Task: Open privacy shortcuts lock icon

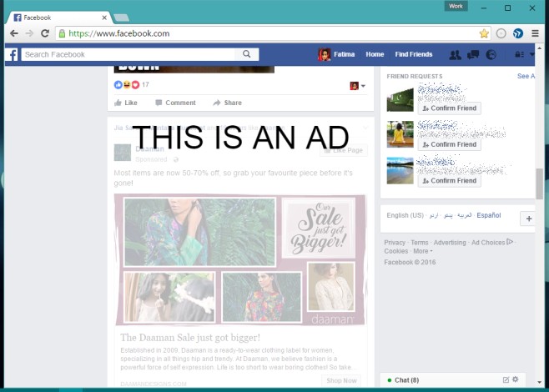Action: coord(519,54)
